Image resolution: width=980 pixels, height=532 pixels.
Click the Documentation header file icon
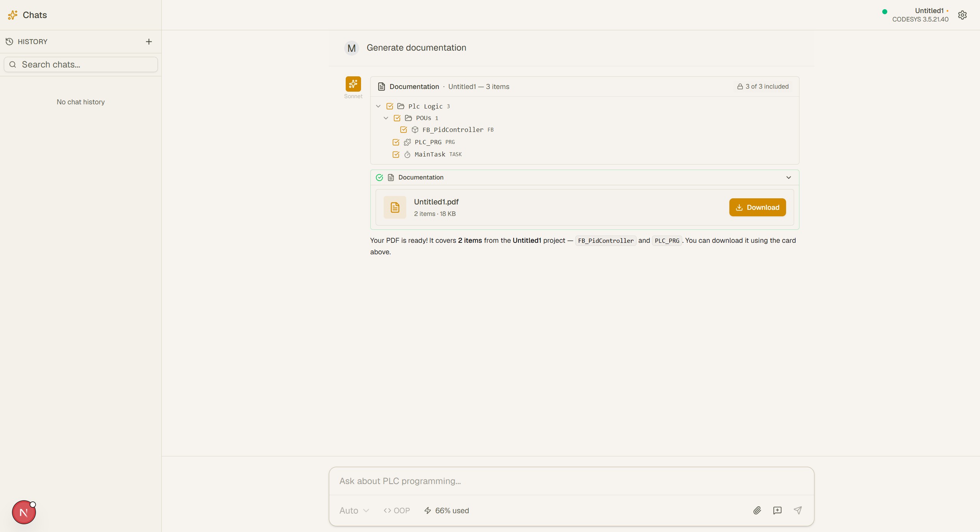[x=381, y=87]
